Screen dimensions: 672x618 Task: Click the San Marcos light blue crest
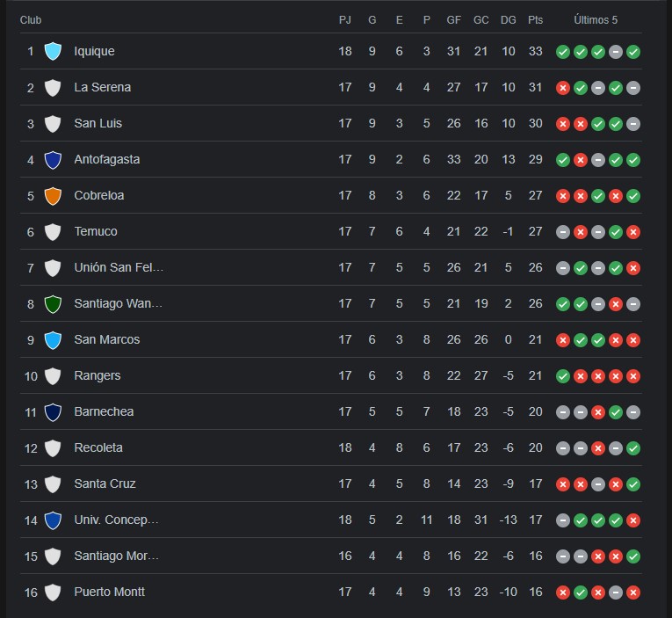53,339
